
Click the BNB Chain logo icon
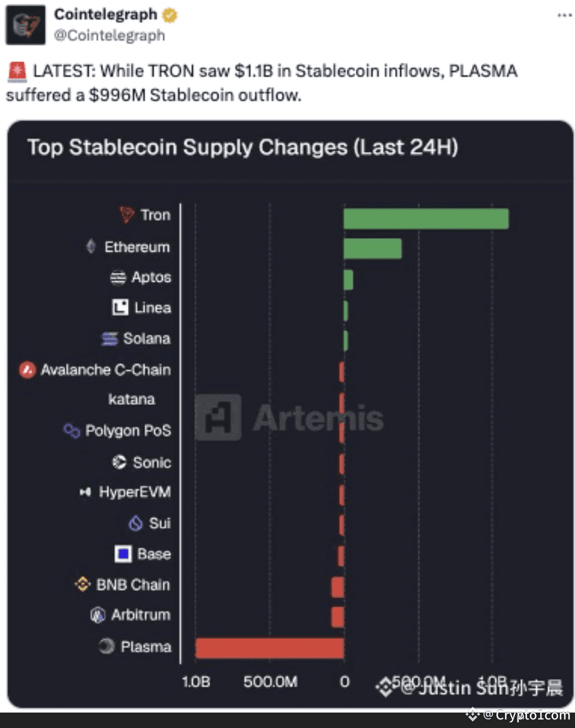83,584
